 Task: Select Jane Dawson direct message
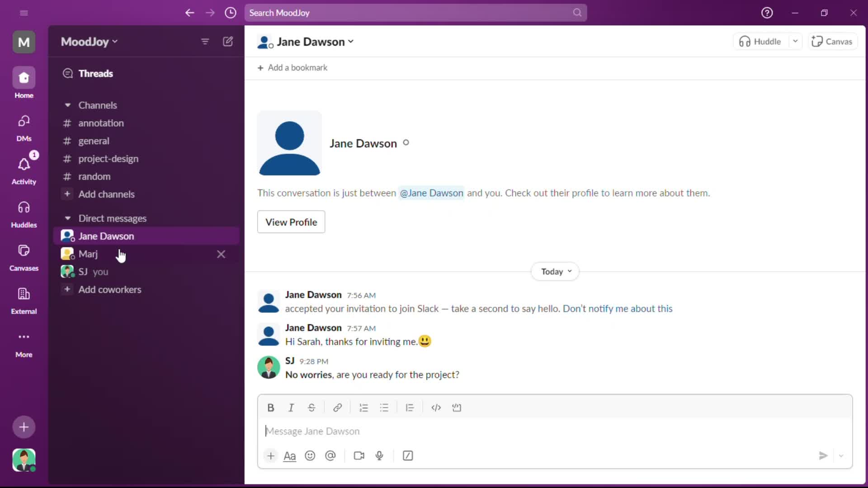coord(146,236)
